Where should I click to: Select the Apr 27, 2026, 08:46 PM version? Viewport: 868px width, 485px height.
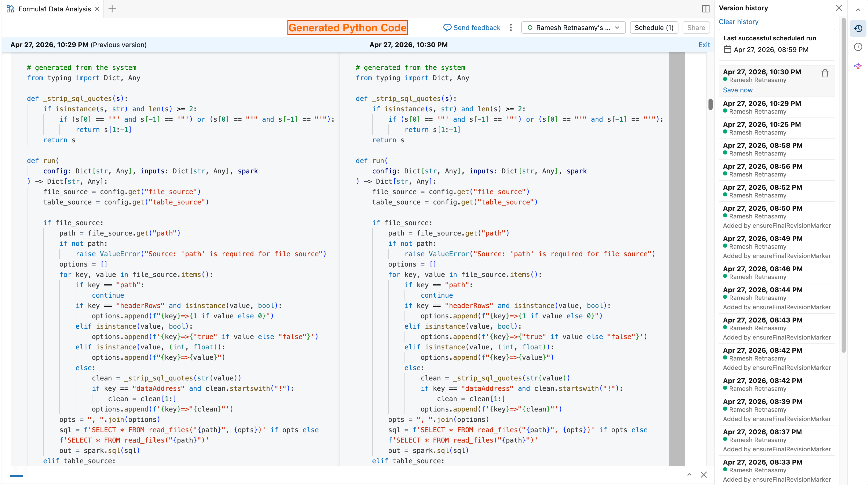coord(777,273)
